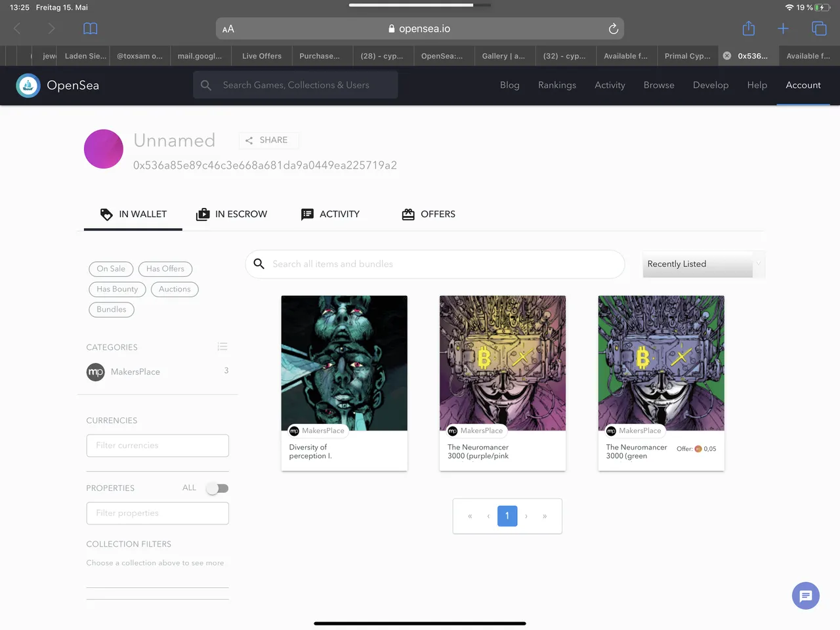Switch to the IN WALLET tab
This screenshot has width=840, height=630.
coord(133,214)
